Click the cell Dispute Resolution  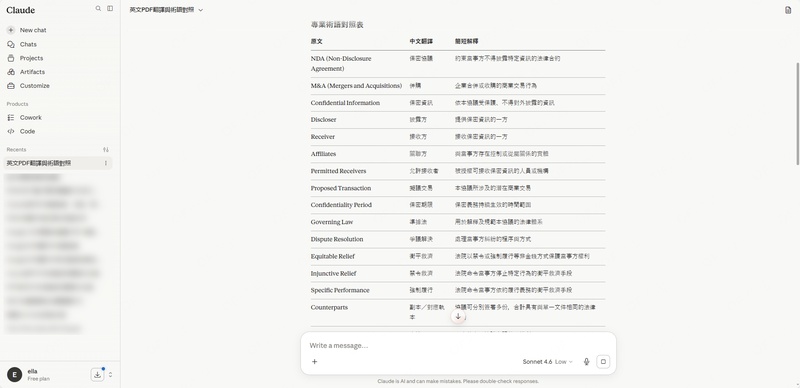pyautogui.click(x=337, y=239)
